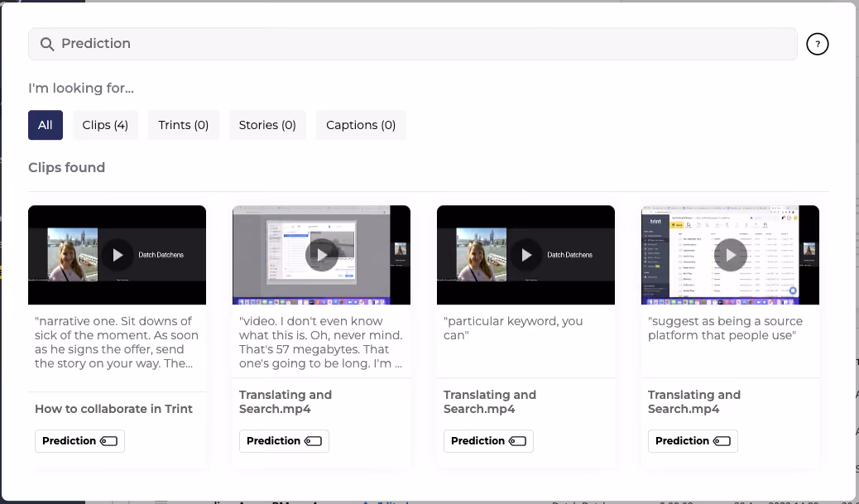Click the tag icon on the third Prediction label
The height and width of the screenshot is (504, 859).
coord(517,441)
